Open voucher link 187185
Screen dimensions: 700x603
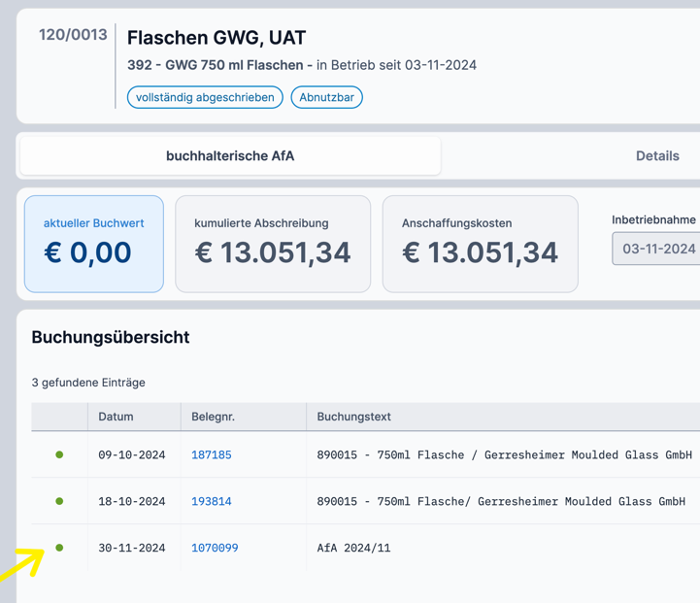(211, 454)
